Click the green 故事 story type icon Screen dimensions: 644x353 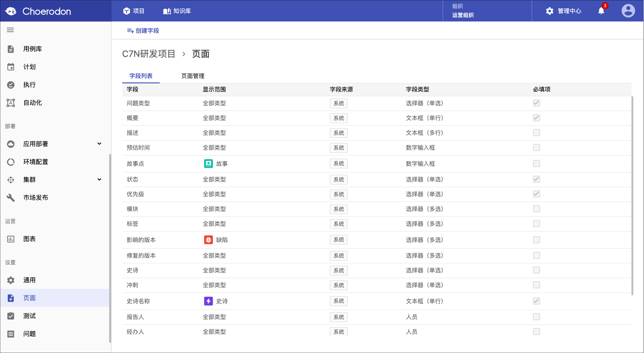tap(208, 164)
